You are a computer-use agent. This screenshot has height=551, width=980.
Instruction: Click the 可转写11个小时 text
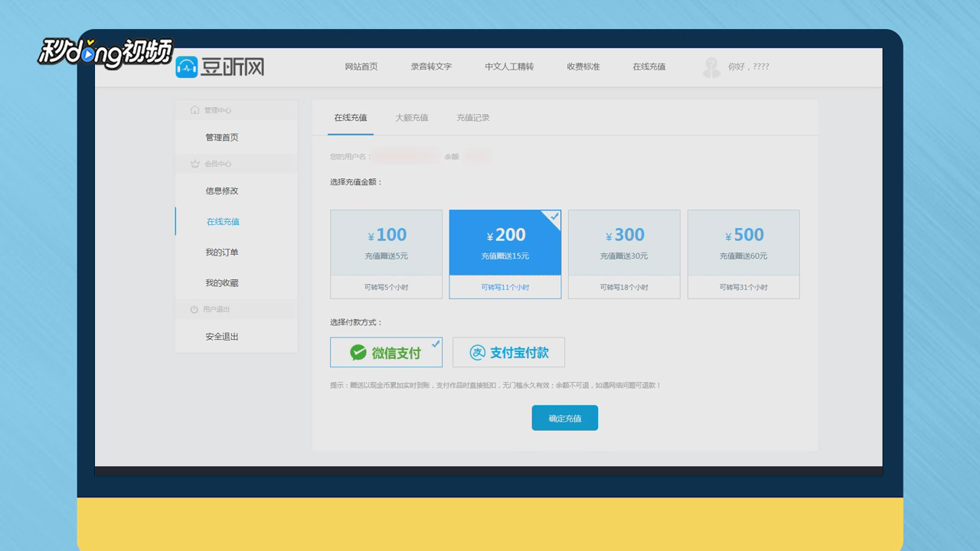(505, 287)
